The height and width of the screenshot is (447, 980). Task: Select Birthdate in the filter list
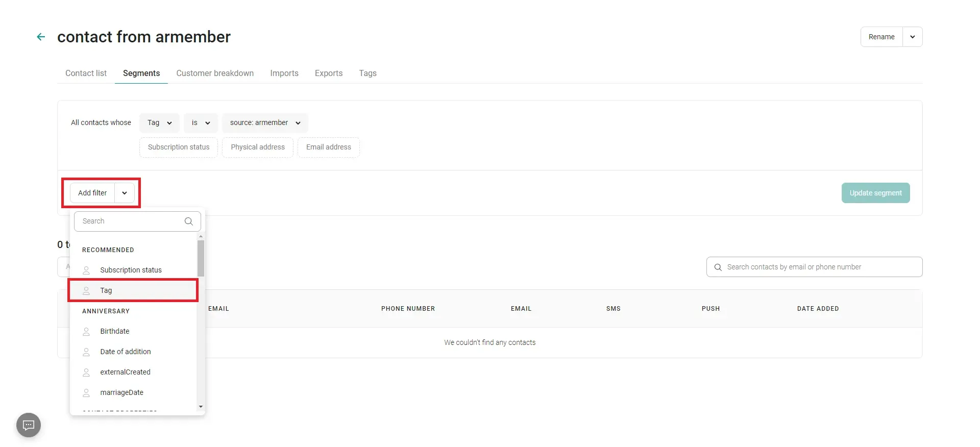click(x=133, y=331)
